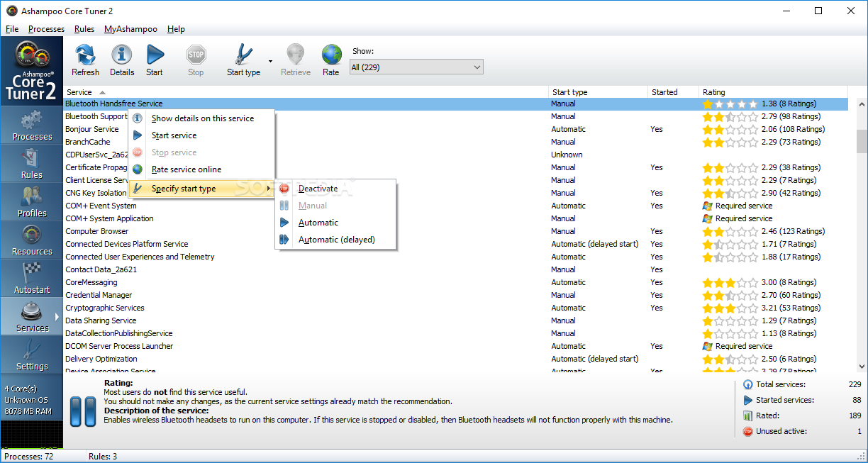
Task: Select the Computer Browser row
Action: [x=456, y=231]
